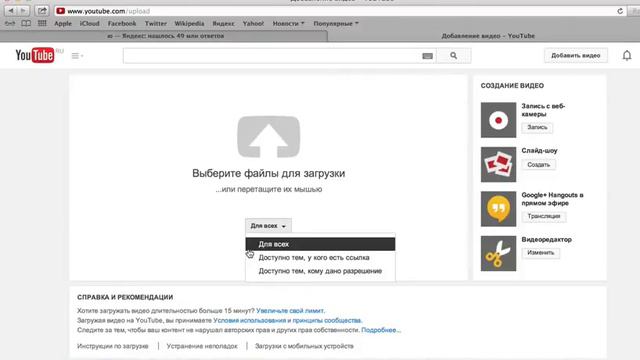Viewport: 640px width, 360px height.
Task: Click the YouTube favicon in address bar
Action: click(61, 11)
